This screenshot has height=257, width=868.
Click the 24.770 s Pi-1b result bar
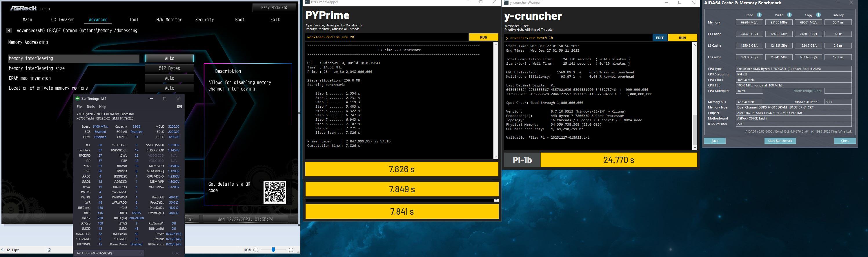coord(619,160)
